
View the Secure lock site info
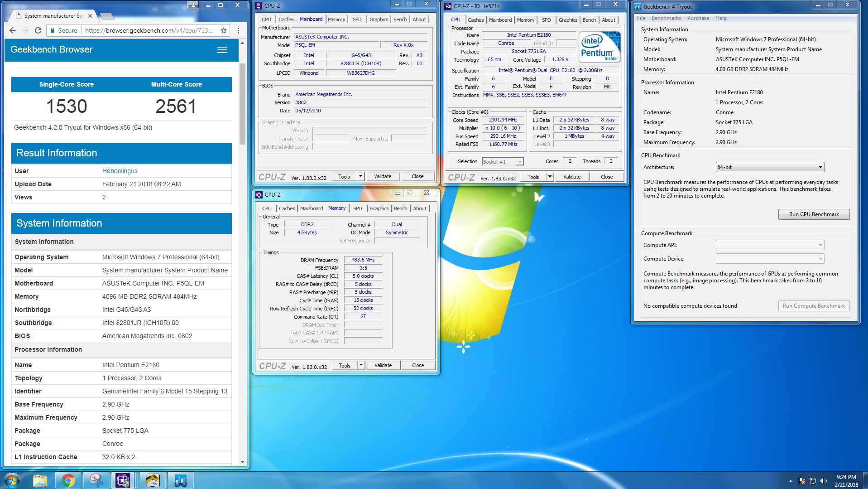click(63, 30)
